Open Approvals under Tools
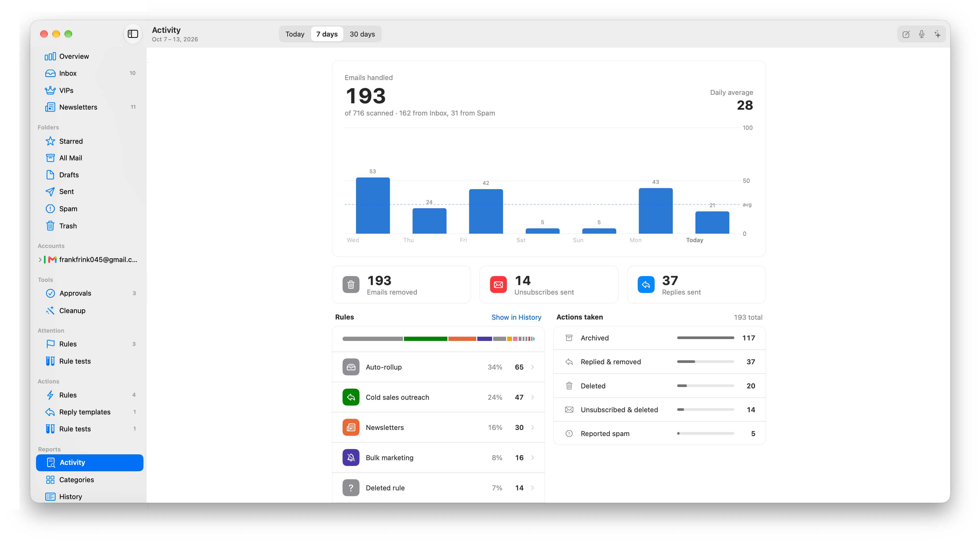980x542 pixels. click(x=90, y=293)
